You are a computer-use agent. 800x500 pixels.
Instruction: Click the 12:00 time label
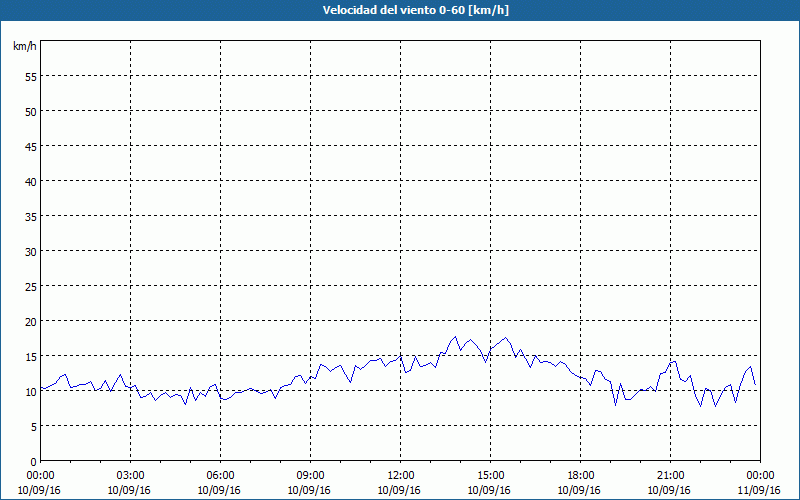click(401, 476)
